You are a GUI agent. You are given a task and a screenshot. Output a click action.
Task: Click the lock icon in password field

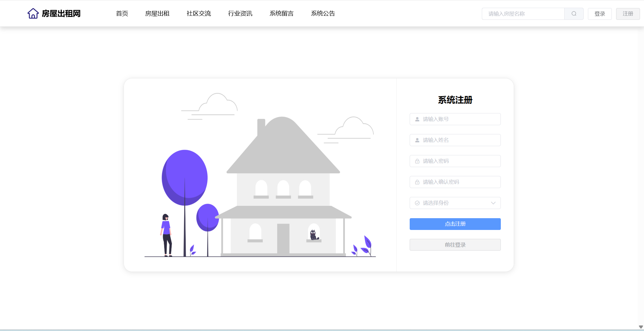[417, 161]
